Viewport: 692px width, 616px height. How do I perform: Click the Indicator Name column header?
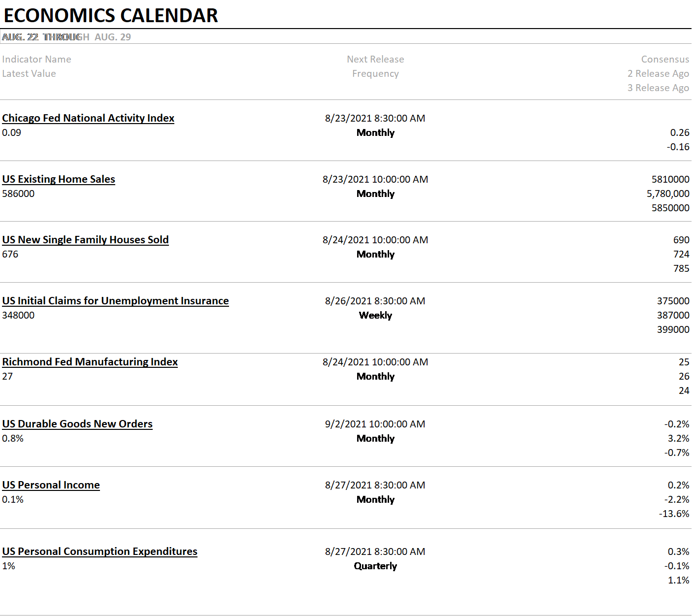[36, 59]
